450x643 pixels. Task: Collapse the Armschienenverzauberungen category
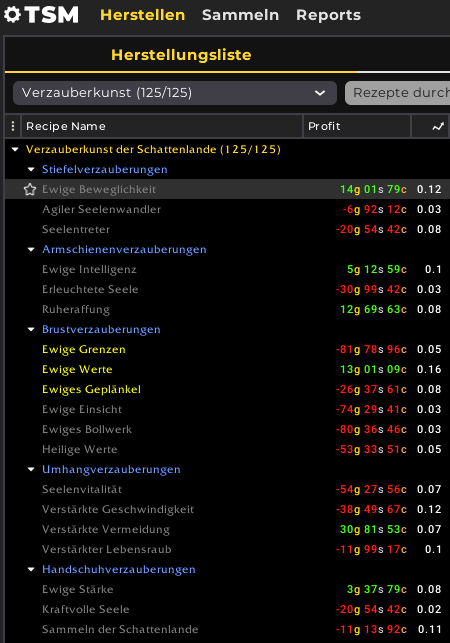tap(31, 249)
